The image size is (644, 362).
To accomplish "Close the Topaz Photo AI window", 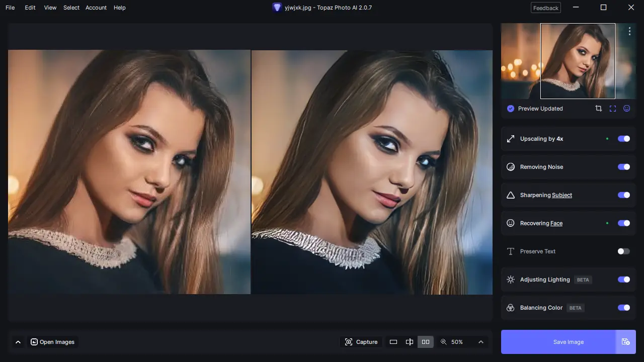I will click(631, 8).
